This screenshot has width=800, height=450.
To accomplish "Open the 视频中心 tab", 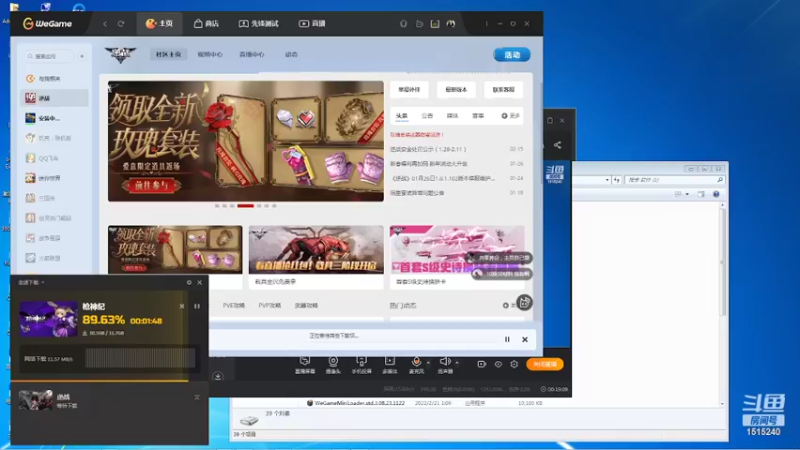I will tap(210, 54).
